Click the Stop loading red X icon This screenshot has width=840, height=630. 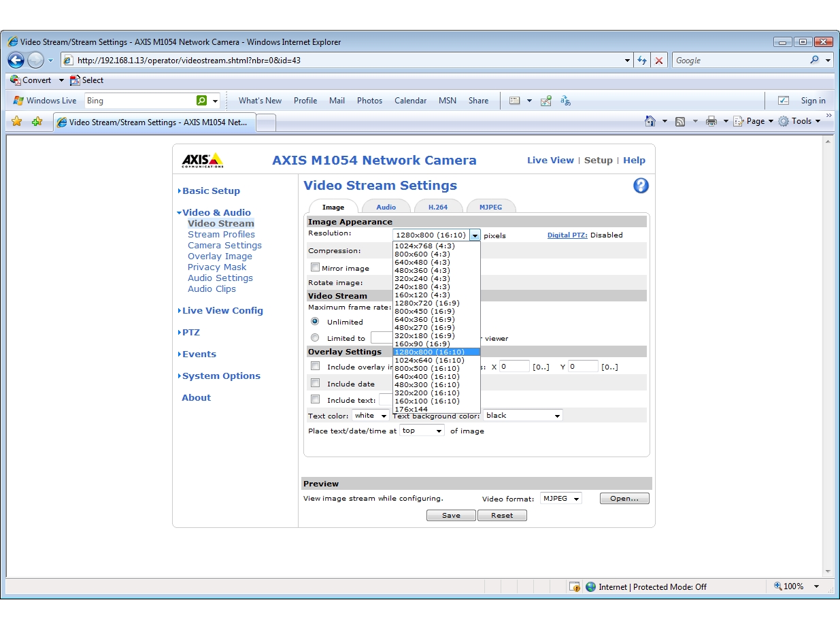coord(658,61)
